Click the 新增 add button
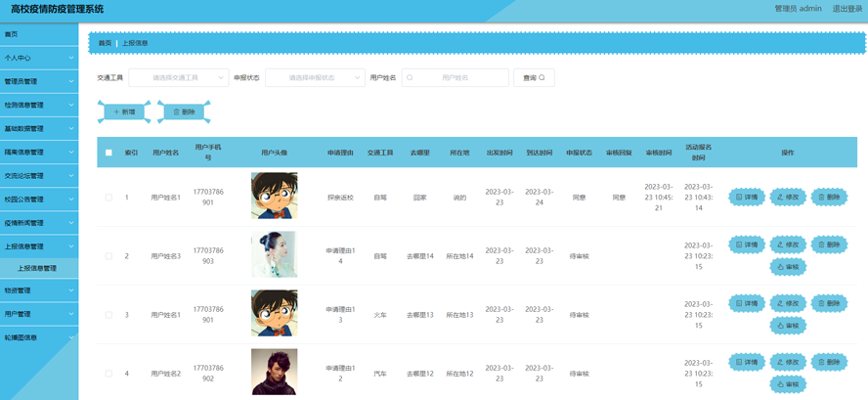Screen dimensions: 868x400 (124, 111)
